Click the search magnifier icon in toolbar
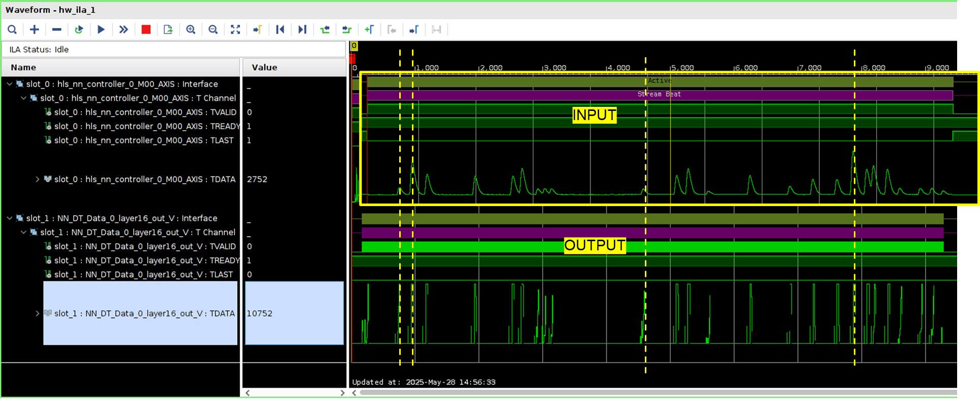The height and width of the screenshot is (404, 980). (12, 30)
